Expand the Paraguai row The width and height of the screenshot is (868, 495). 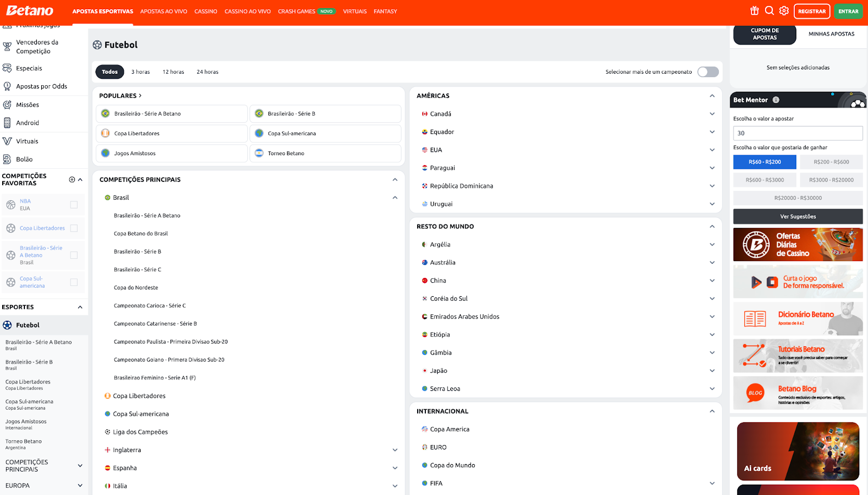712,168
